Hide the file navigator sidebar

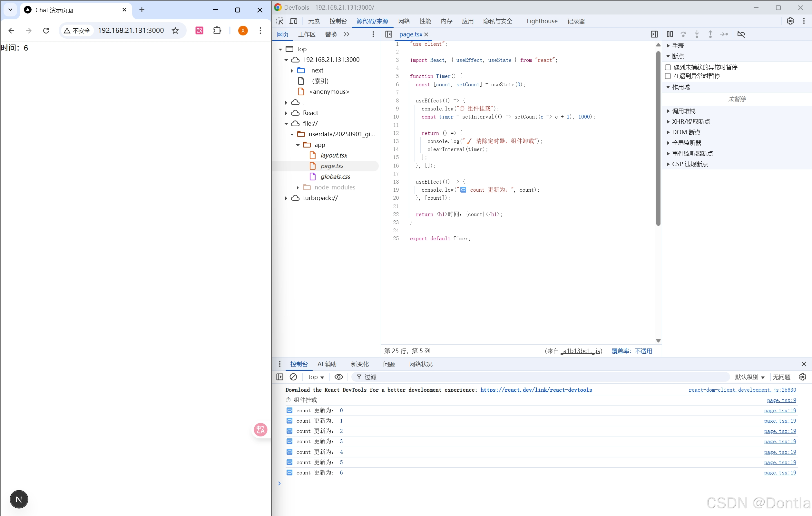click(388, 34)
